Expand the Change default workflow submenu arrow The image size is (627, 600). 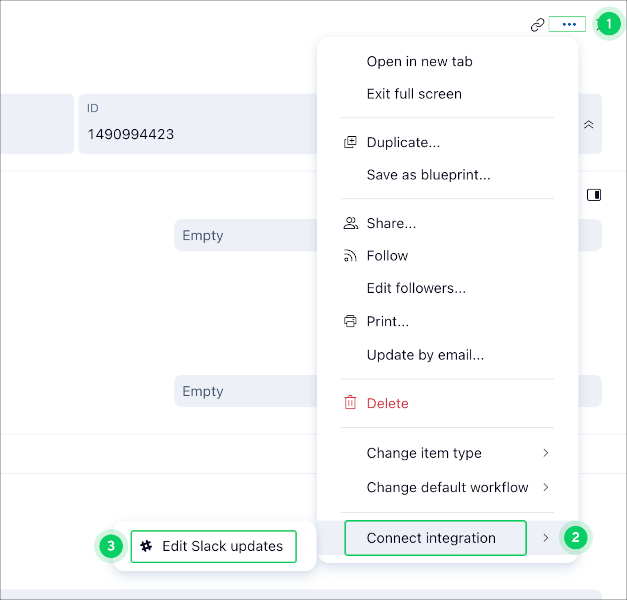(x=545, y=487)
